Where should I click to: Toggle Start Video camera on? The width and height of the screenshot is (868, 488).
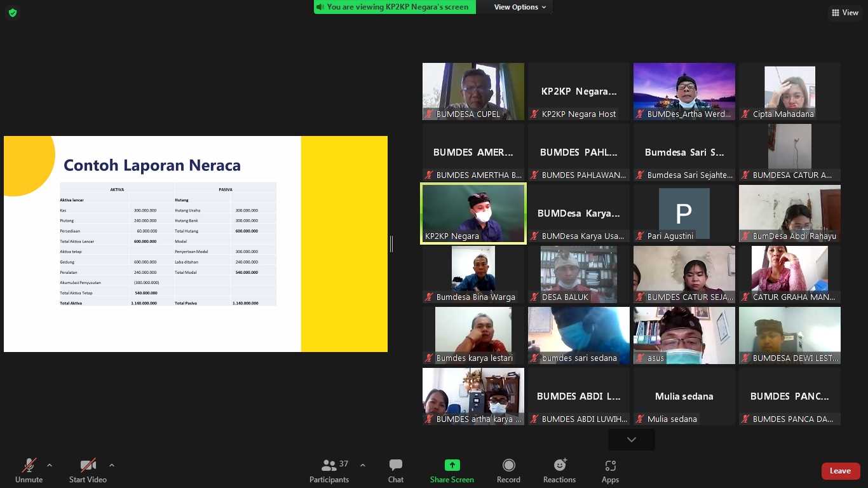pos(88,471)
